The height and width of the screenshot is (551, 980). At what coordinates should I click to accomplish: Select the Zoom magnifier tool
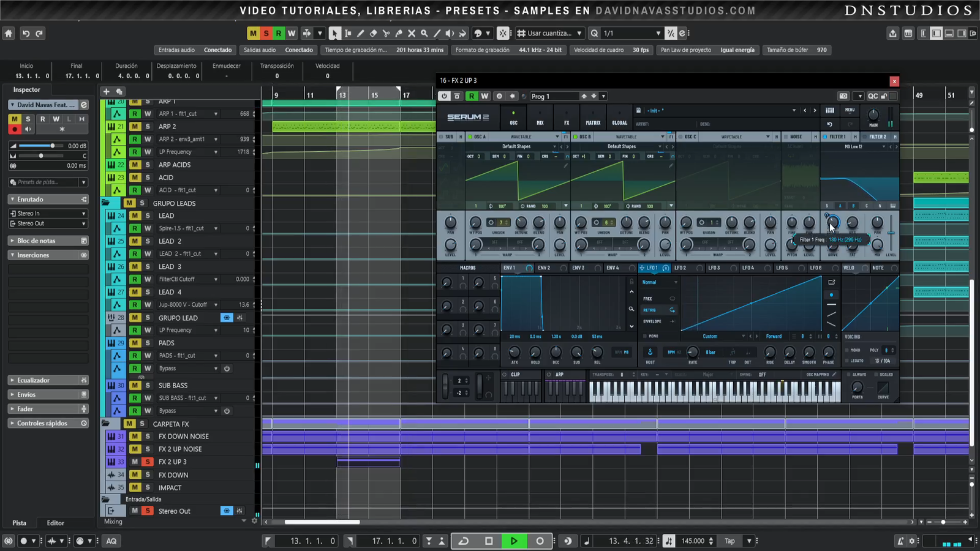tap(424, 34)
